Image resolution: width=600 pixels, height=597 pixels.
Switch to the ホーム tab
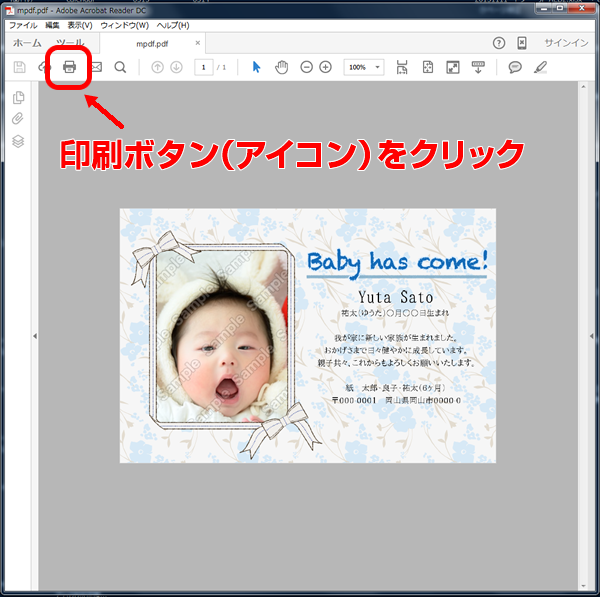(27, 43)
